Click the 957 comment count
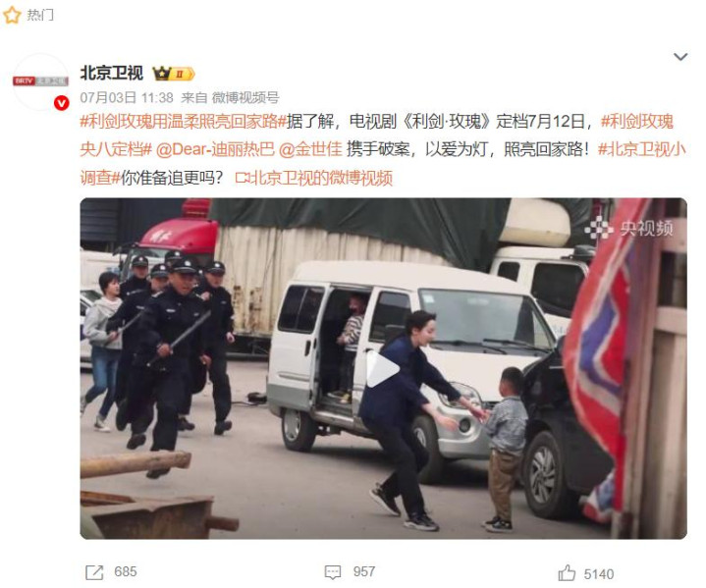Image resolution: width=706 pixels, height=588 pixels. tap(364, 571)
